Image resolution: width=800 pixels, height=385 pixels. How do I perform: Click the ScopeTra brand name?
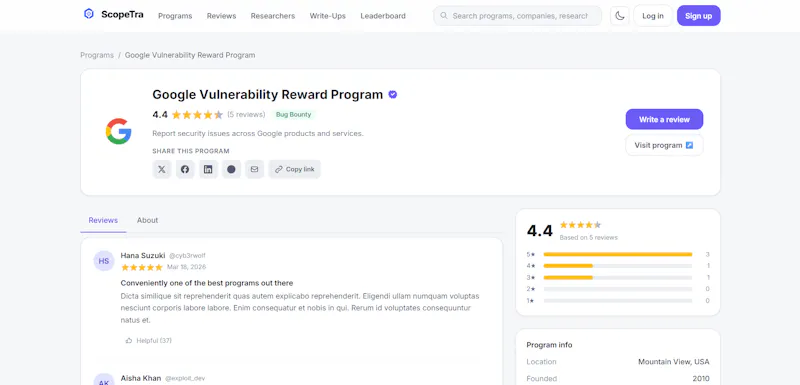click(122, 14)
